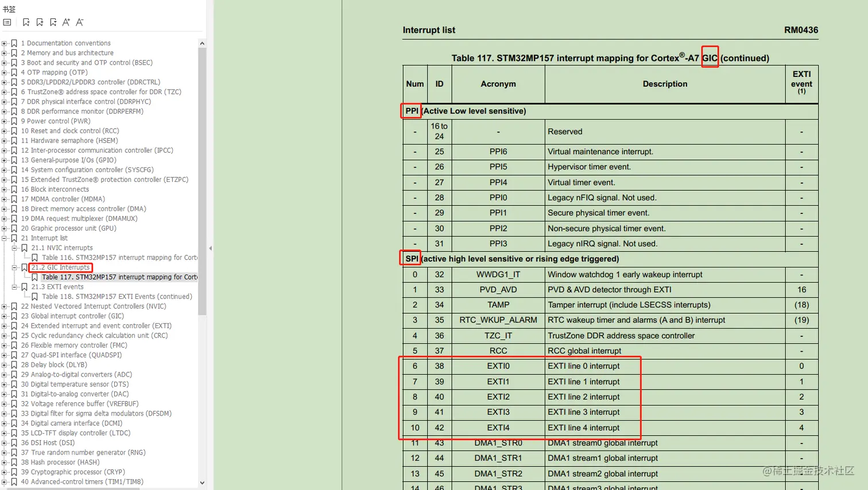Open bookmark 27 Quad-SPI interface (QUADSPI)
This screenshot has height=490, width=868.
[x=72, y=355]
